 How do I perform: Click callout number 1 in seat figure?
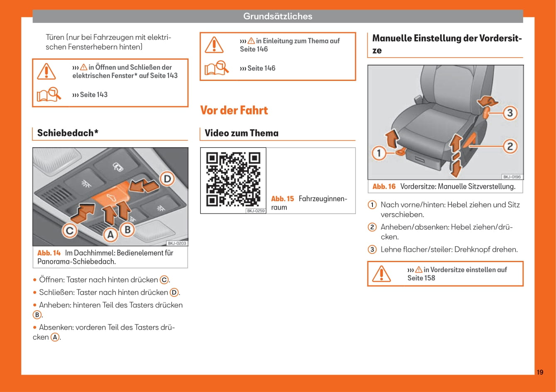coord(379,153)
